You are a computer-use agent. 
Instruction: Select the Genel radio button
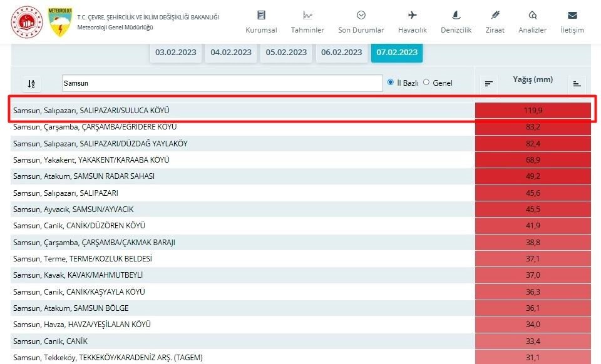(426, 83)
